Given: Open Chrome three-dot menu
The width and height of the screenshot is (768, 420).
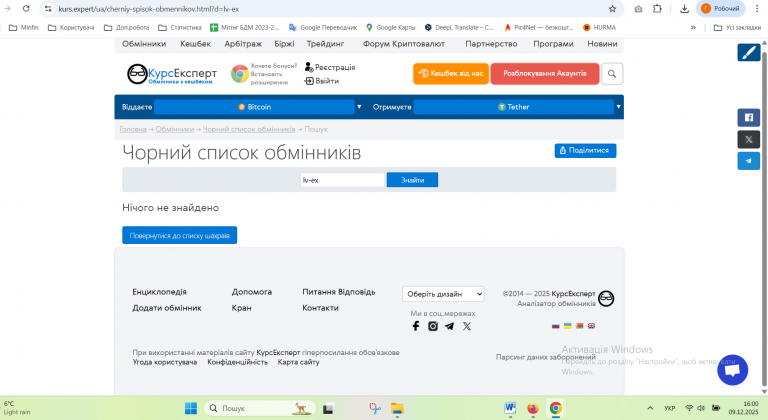Looking at the screenshot, I should click(757, 9).
